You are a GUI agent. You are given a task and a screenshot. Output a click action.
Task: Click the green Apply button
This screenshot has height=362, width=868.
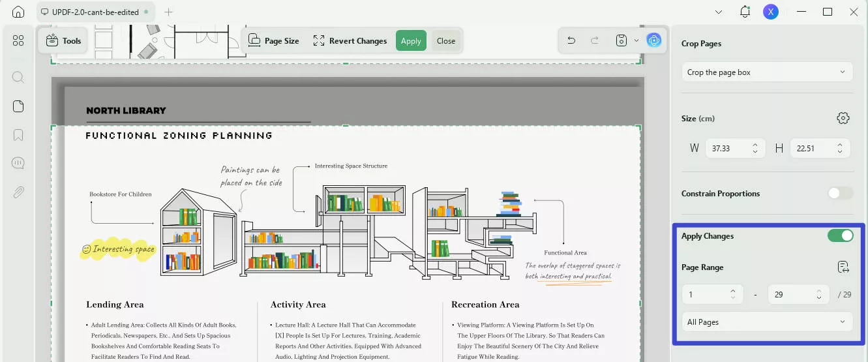coord(411,40)
